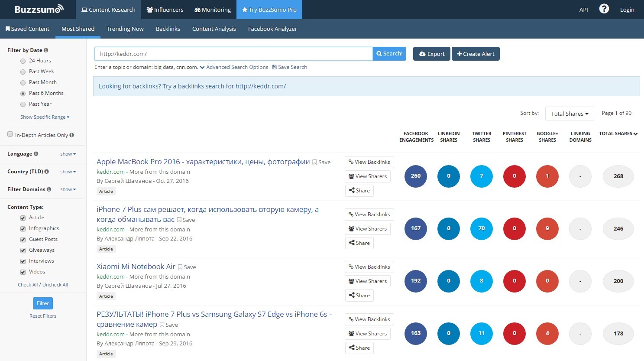Click into the search query field
The image size is (644, 361).
click(x=233, y=54)
